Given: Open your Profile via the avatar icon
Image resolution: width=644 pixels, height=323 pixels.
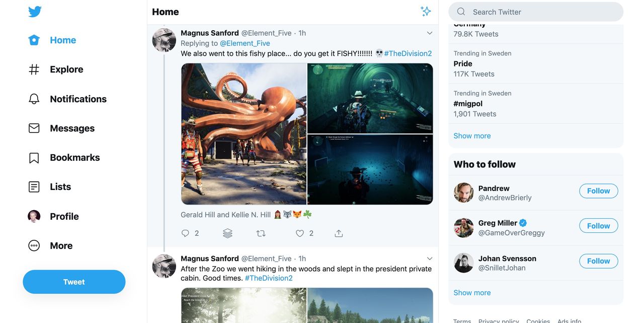Looking at the screenshot, I should tap(33, 216).
